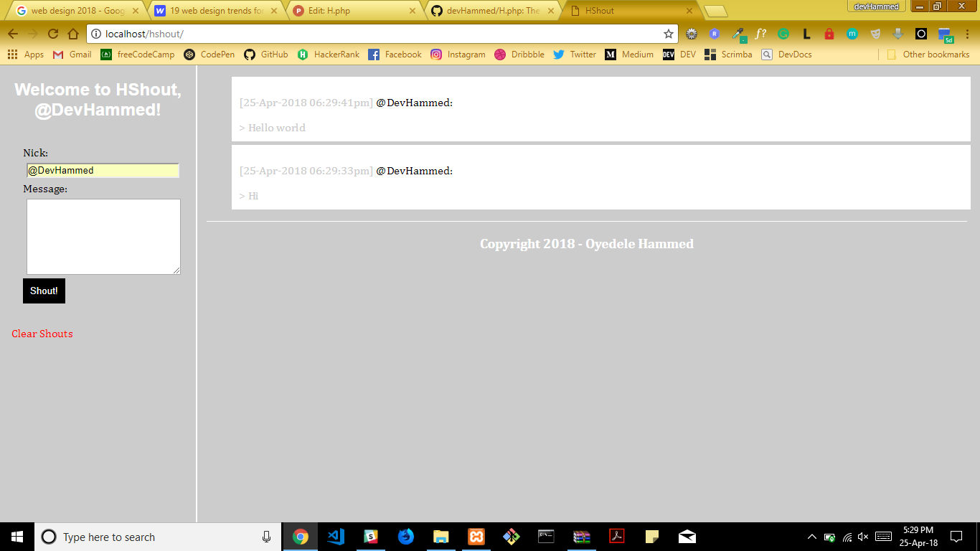Open the eyedropper color picker extension

(x=738, y=34)
